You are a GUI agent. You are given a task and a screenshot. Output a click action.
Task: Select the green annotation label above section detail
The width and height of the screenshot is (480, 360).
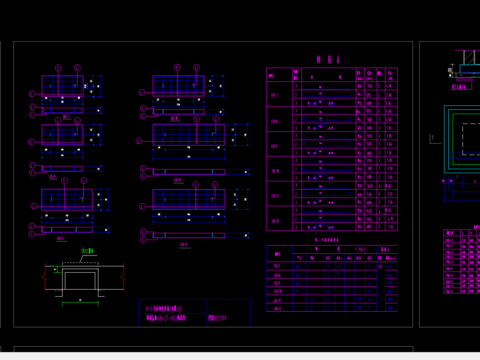pos(87,250)
